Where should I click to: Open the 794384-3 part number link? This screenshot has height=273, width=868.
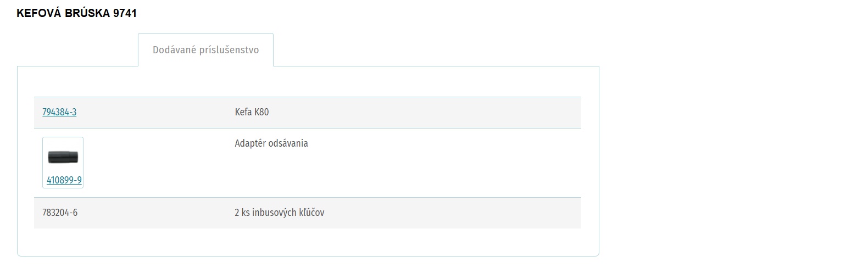click(x=59, y=112)
